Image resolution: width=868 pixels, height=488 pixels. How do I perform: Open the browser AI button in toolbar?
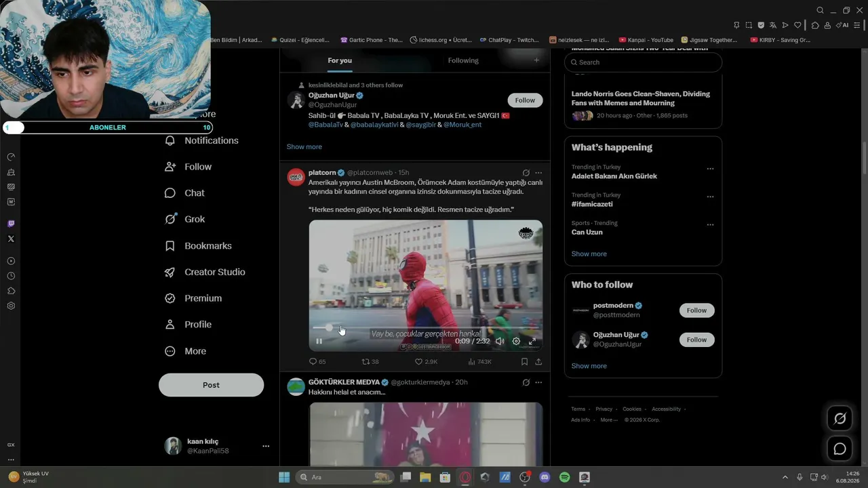843,25
